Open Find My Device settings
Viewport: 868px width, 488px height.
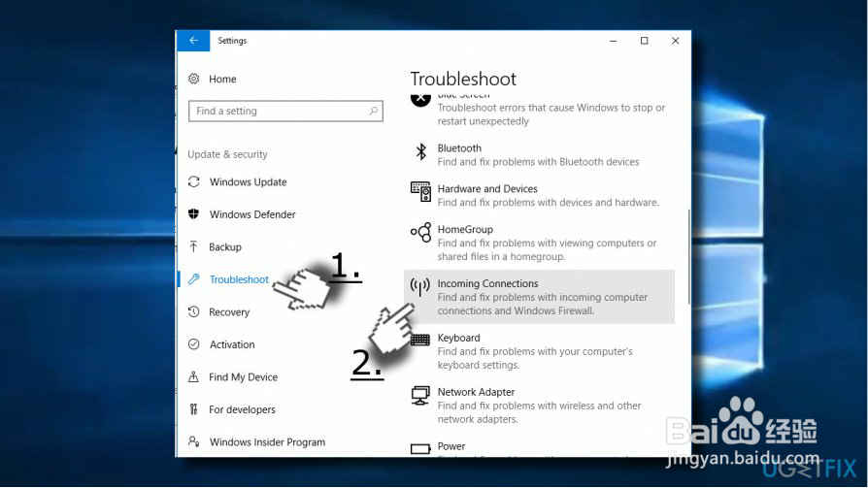[x=243, y=376]
